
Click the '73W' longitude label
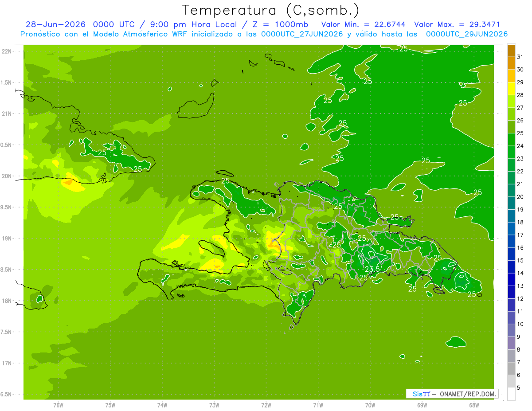coord(214,405)
